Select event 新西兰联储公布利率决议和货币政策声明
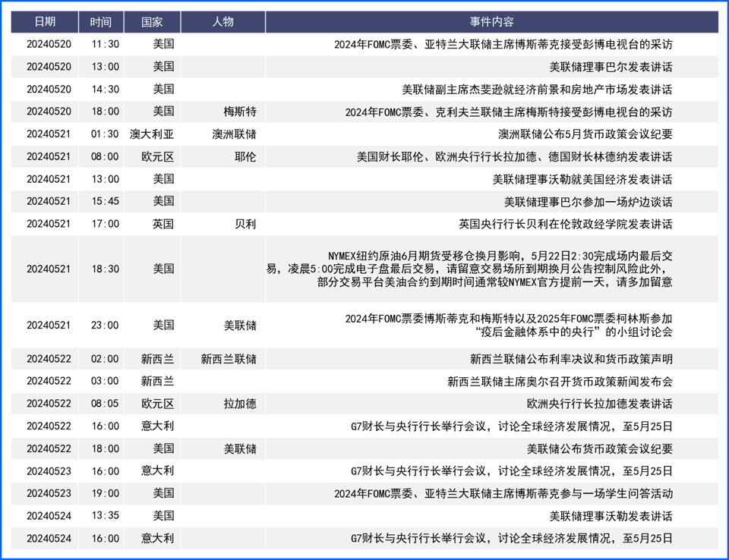This screenshot has height=560, width=729. (x=571, y=359)
